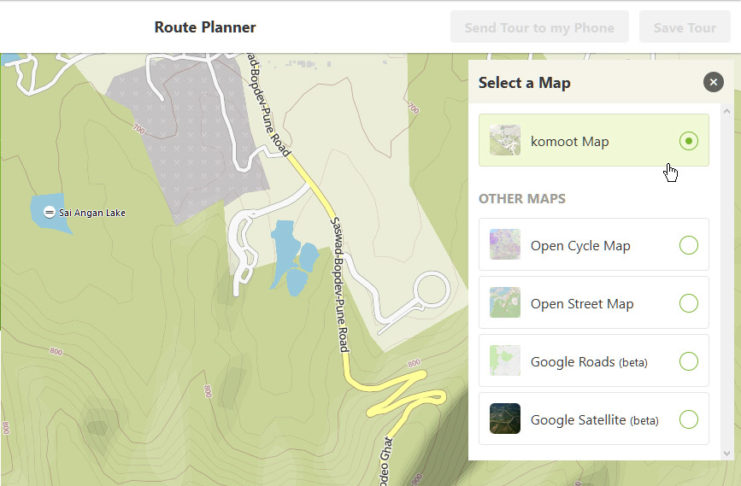
Task: Click Send Tour to my Phone button
Action: coord(539,27)
